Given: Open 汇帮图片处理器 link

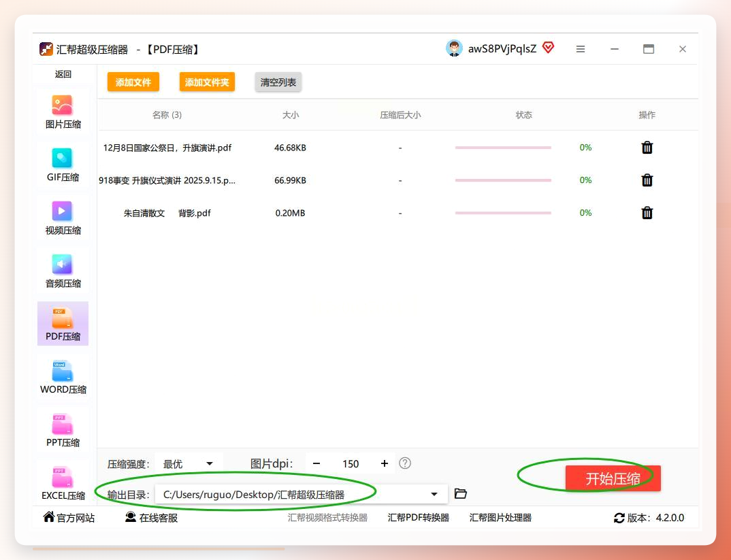Looking at the screenshot, I should pyautogui.click(x=500, y=518).
